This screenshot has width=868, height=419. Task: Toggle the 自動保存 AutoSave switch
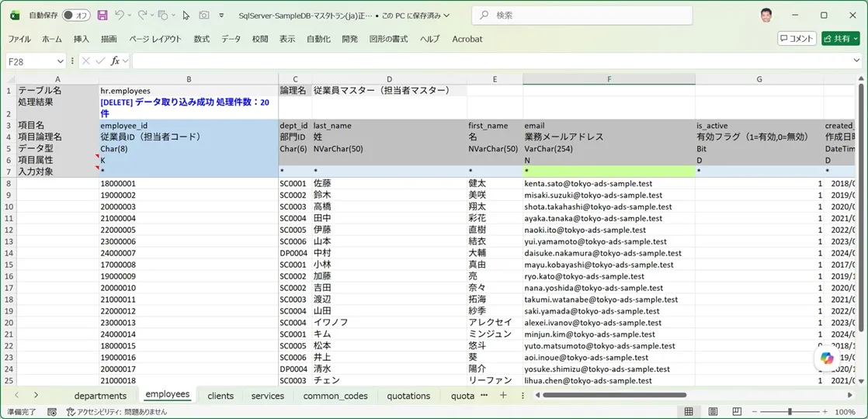pos(76,16)
